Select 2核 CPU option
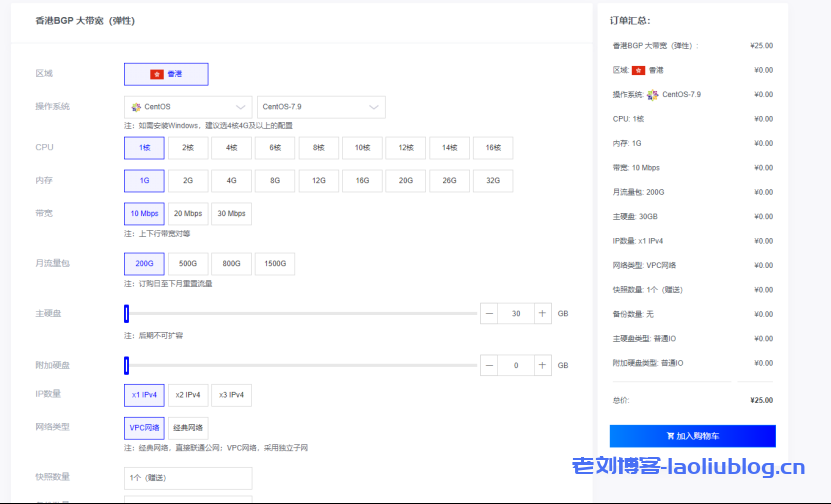The width and height of the screenshot is (831, 504). pos(188,148)
